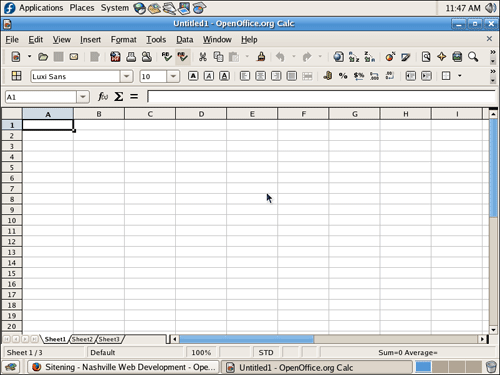500x375 pixels.
Task: Click the Cut scissors icon
Action: point(202,57)
